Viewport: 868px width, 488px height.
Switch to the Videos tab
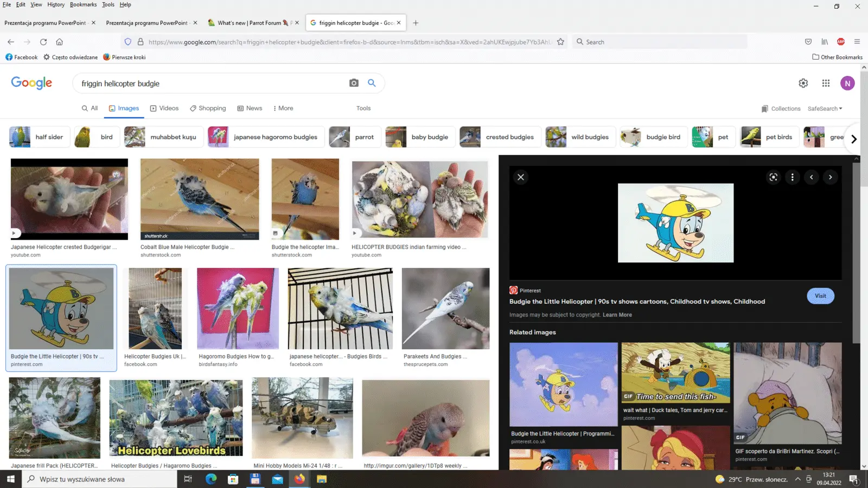click(x=164, y=108)
